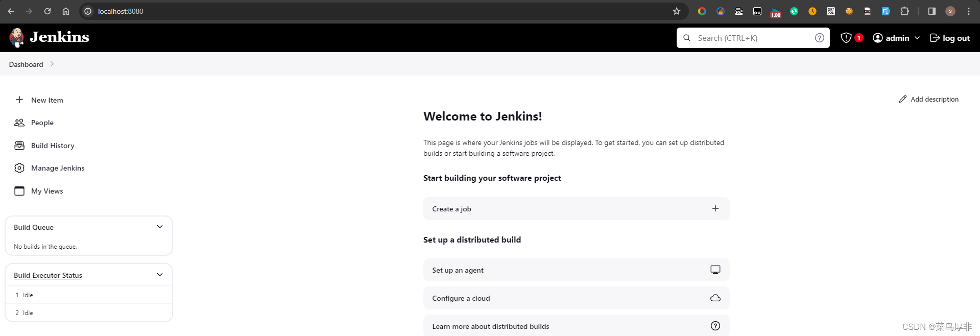Image resolution: width=980 pixels, height=336 pixels.
Task: Click the search help question mark icon
Action: pyautogui.click(x=820, y=38)
